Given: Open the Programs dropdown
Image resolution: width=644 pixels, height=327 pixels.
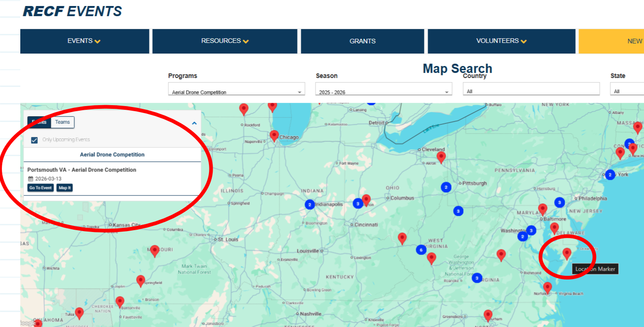Looking at the screenshot, I should (x=236, y=89).
